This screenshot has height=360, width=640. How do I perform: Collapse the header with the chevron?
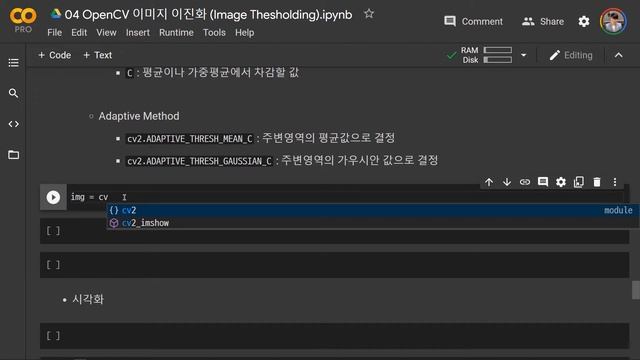(x=619, y=55)
